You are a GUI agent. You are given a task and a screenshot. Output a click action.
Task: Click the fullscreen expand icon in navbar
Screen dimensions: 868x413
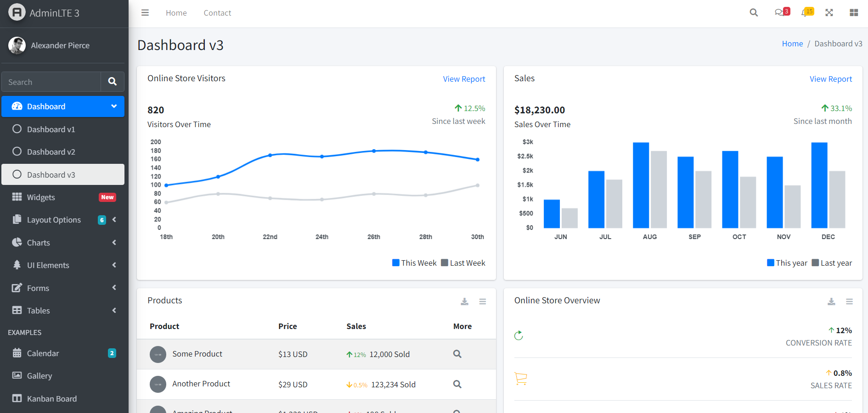coord(829,13)
